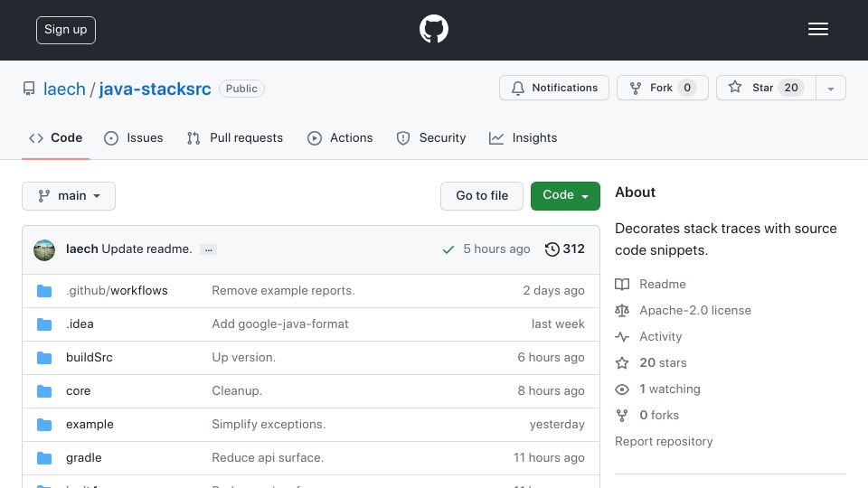Open the laech owner link

click(x=64, y=89)
